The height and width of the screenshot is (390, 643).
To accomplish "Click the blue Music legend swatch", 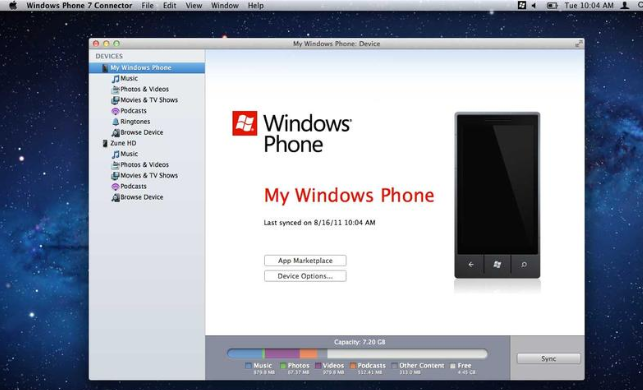I will pos(248,365).
